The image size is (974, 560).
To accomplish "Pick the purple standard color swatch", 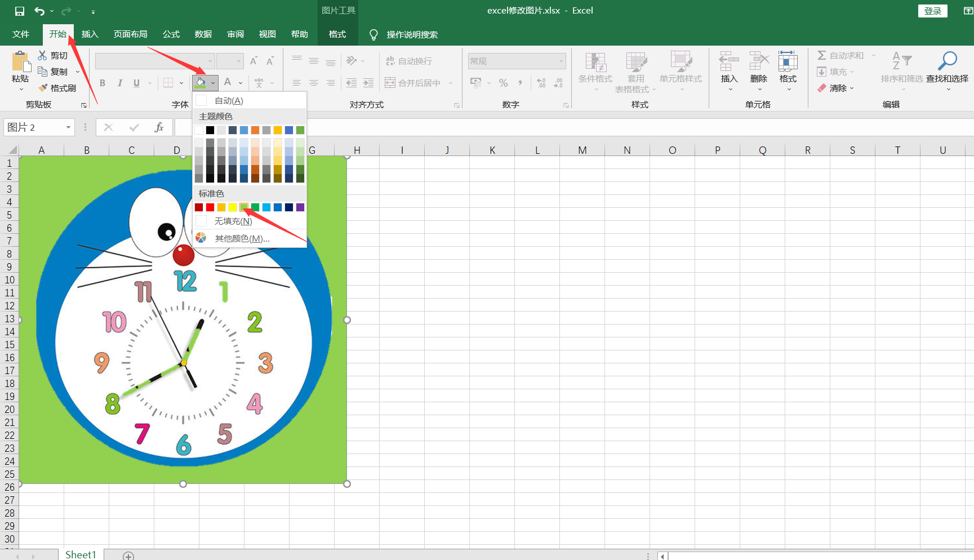I will click(300, 207).
